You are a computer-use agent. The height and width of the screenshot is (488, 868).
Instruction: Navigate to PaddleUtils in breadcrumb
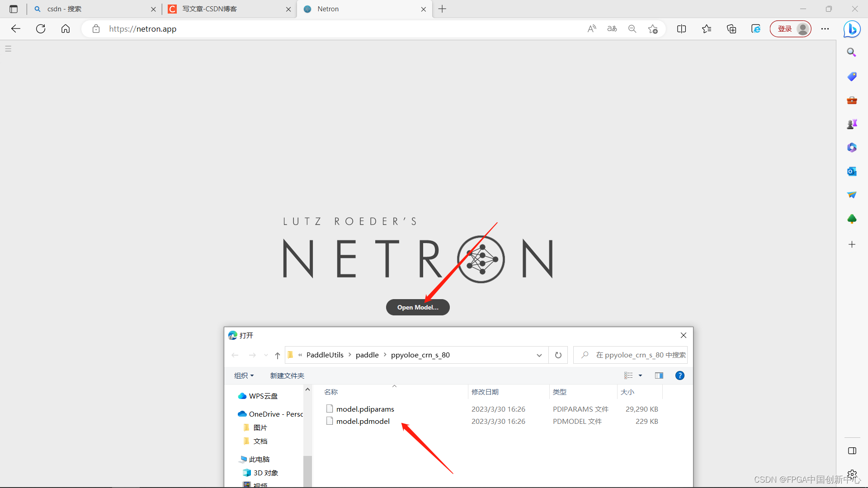pos(325,355)
